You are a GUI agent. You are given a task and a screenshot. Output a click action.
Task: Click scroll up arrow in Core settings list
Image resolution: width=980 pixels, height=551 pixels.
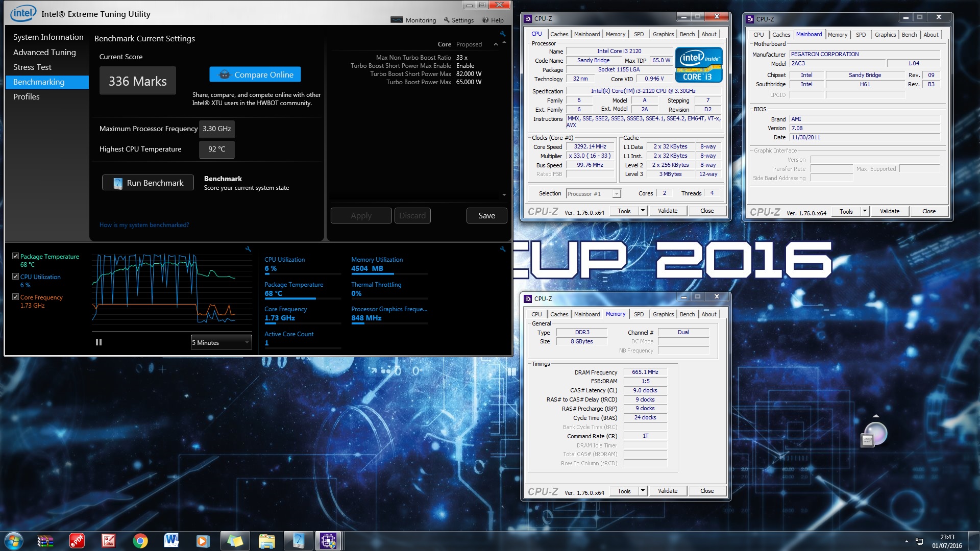[x=504, y=42]
